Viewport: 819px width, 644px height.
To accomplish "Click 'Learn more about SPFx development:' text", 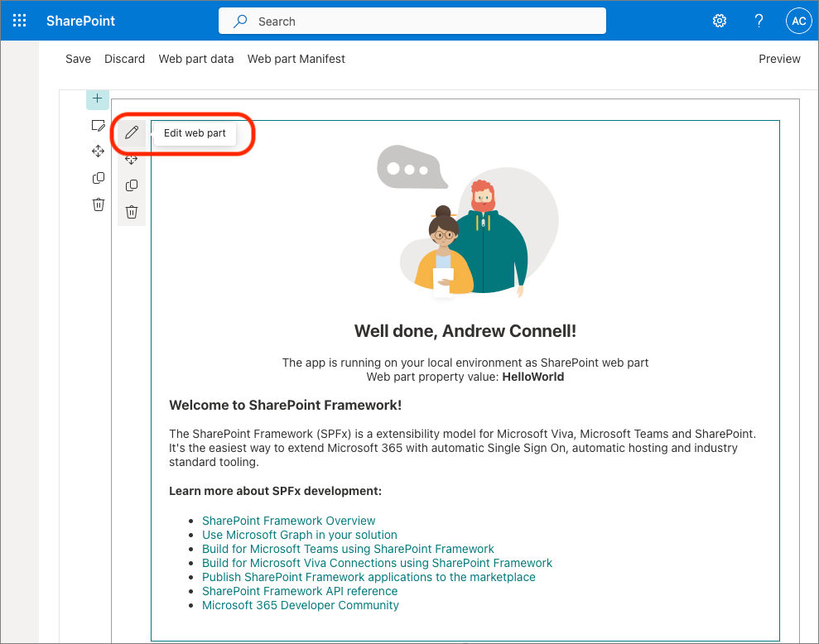I will pos(275,492).
